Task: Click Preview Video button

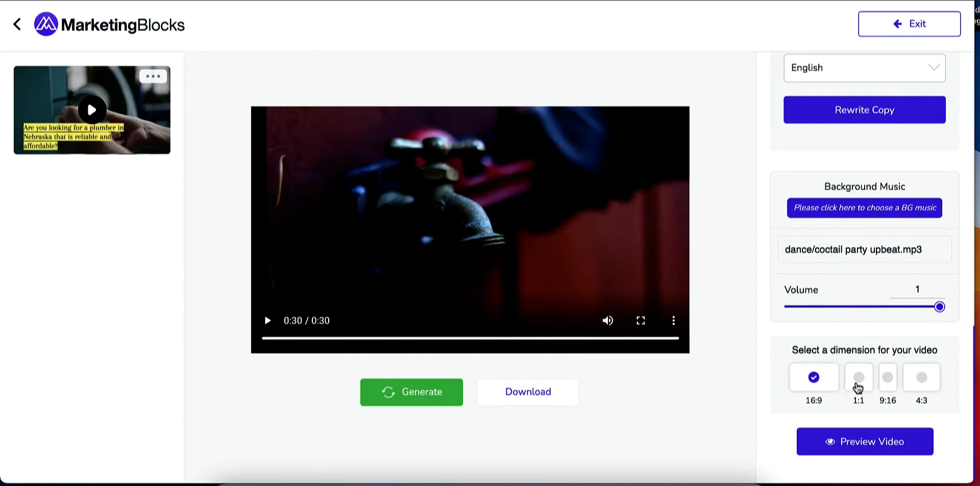Action: point(865,442)
